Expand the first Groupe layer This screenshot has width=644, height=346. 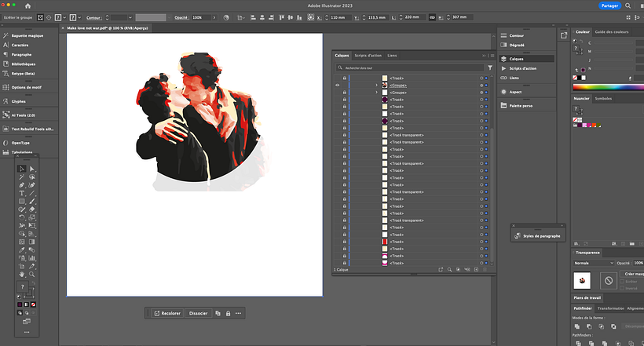(376, 85)
